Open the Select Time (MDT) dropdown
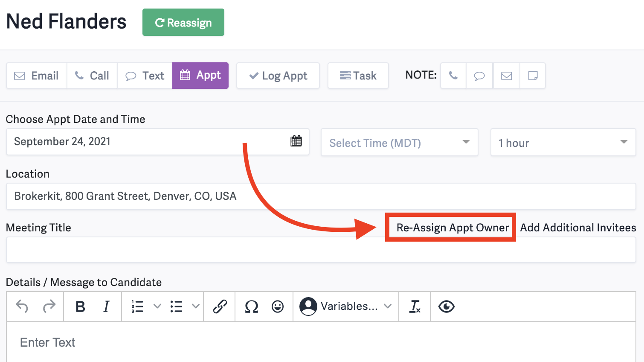Screen dimensions: 644x362 click(400, 142)
